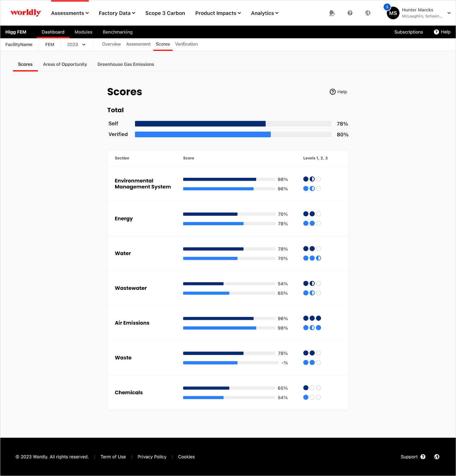The width and height of the screenshot is (456, 476).
Task: Click the Energy self level dots
Action: coord(312,214)
